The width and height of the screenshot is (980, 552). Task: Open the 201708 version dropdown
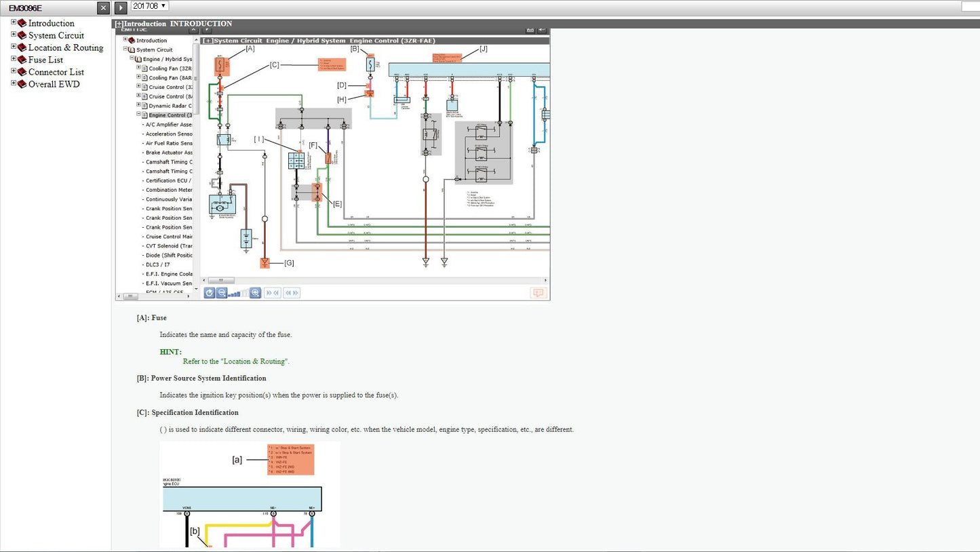coord(149,6)
